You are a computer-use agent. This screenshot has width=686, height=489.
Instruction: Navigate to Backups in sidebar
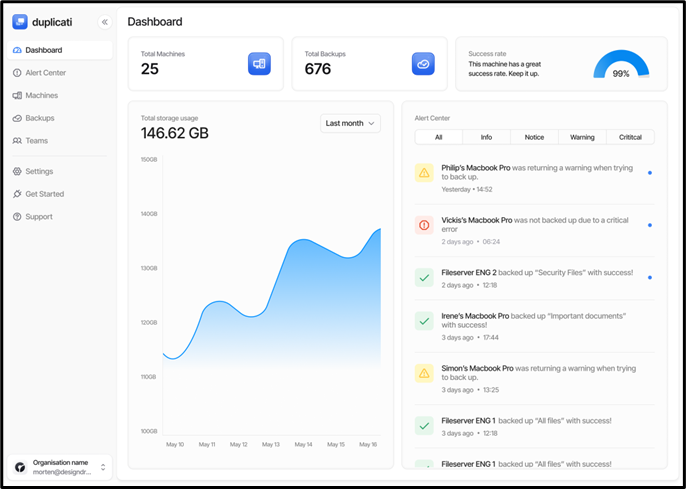60,118
